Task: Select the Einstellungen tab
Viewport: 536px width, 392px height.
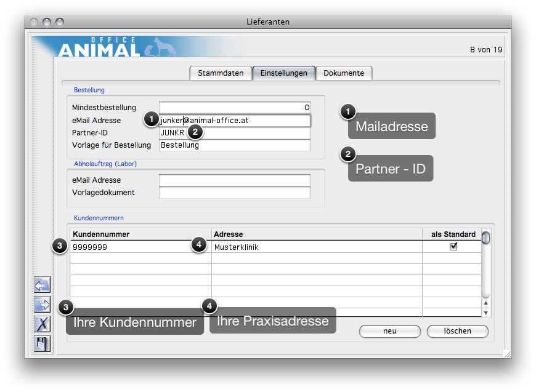Action: click(x=283, y=73)
